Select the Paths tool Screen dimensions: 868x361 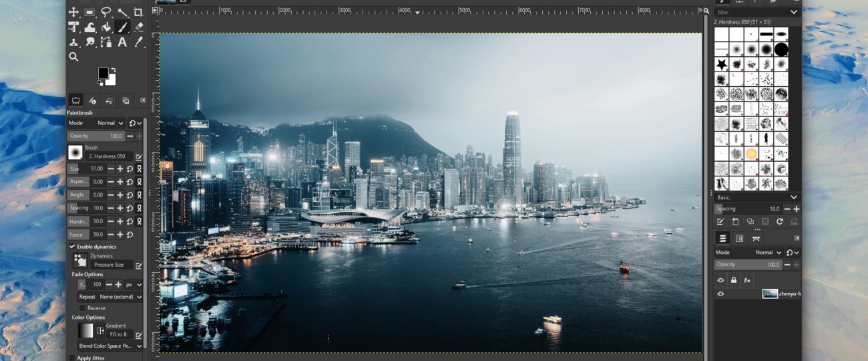point(106,42)
